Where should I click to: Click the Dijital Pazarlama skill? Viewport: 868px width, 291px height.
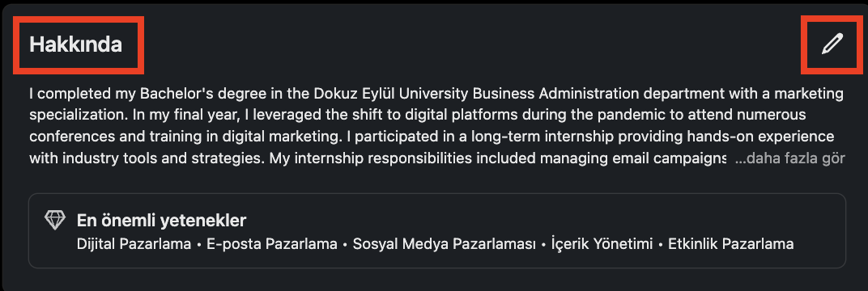pyautogui.click(x=134, y=244)
